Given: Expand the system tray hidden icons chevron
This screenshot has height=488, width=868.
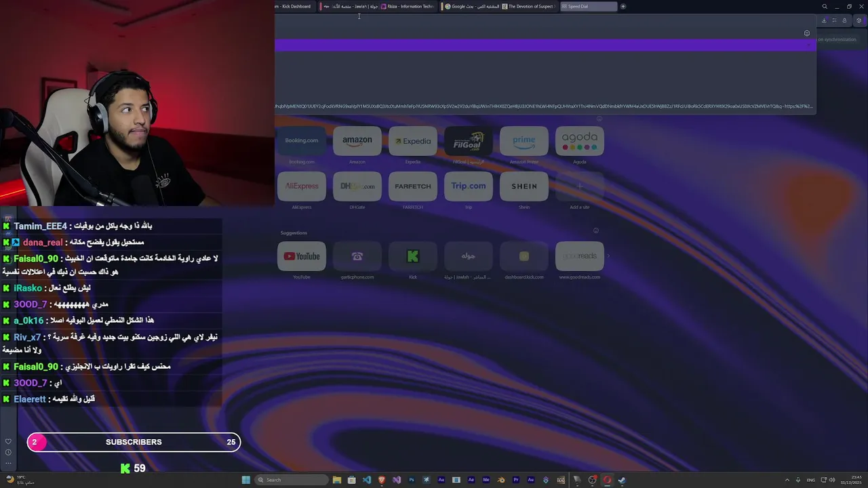Looking at the screenshot, I should point(787,480).
